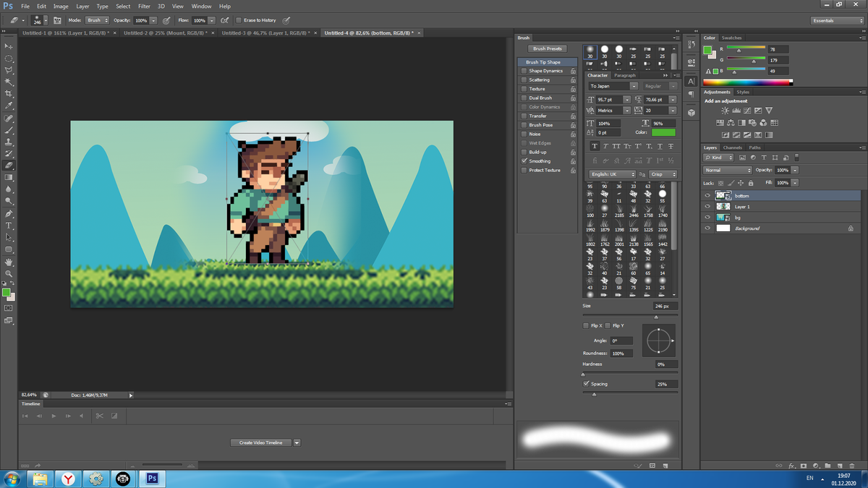868x488 pixels.
Task: Click the Underline style icon in Character panel
Action: pyautogui.click(x=660, y=147)
